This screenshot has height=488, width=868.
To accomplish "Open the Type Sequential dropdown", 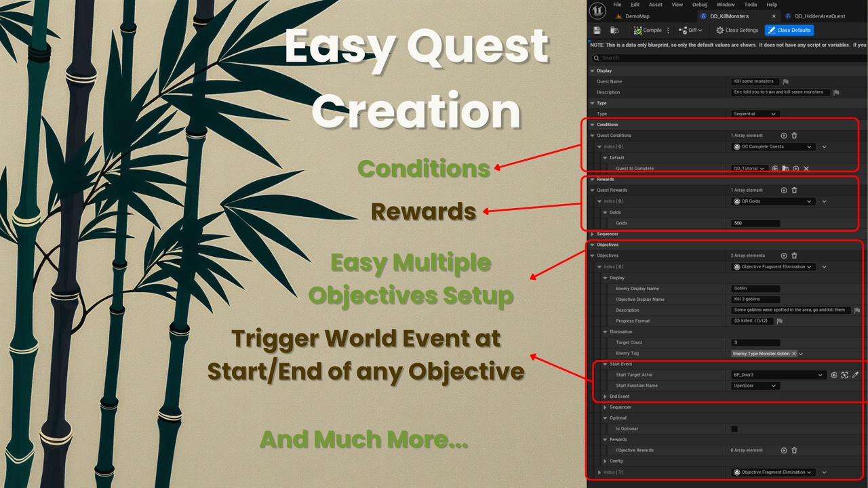I will (755, 114).
